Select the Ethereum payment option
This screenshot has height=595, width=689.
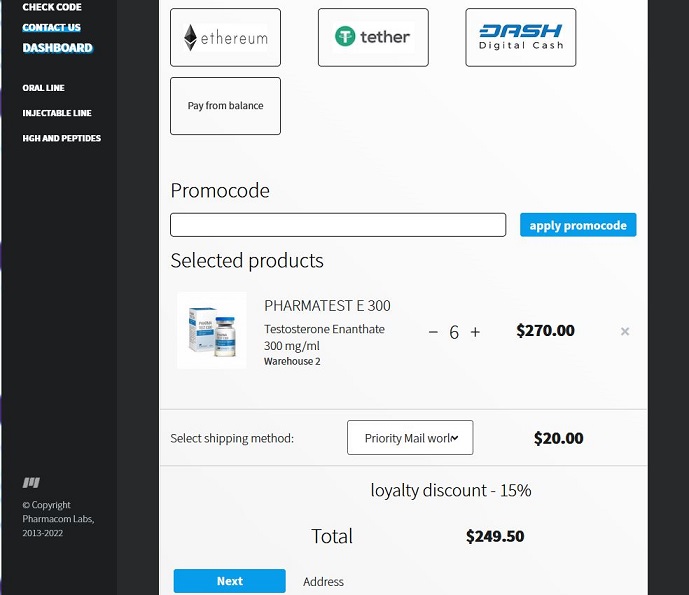click(x=225, y=38)
